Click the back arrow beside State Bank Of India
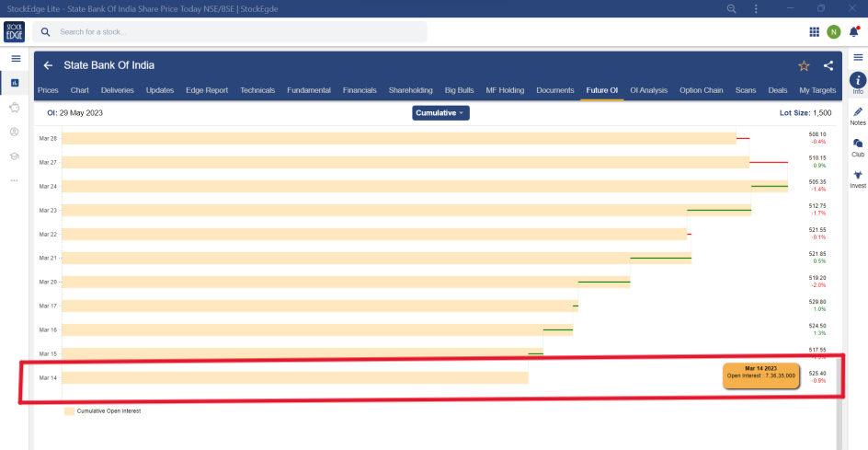This screenshot has width=868, height=450. (48, 66)
